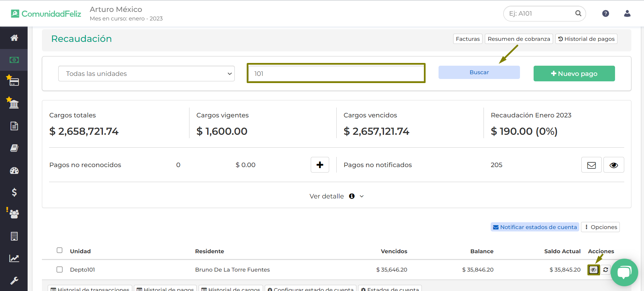This screenshot has height=291, width=644.
Task: Open the home icon in the sidebar
Action: [14, 38]
